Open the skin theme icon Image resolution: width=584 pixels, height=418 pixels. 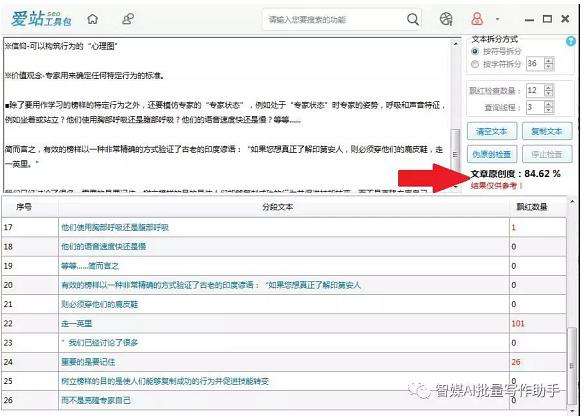[446, 19]
